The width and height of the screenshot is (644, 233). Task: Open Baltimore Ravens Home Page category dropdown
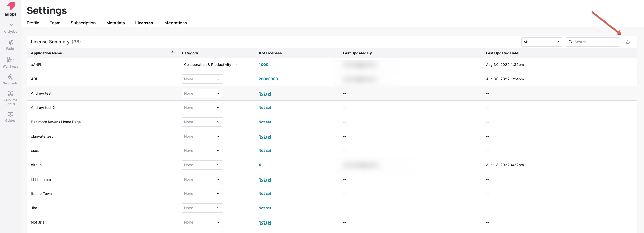pyautogui.click(x=202, y=122)
